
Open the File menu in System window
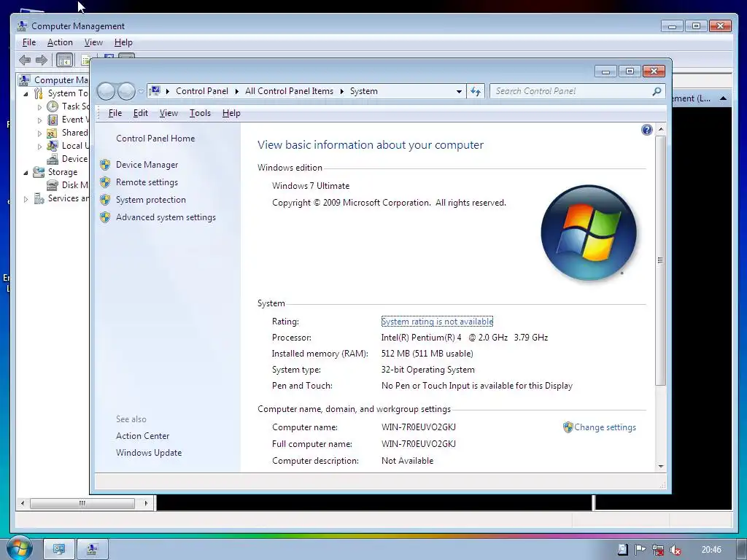click(115, 113)
